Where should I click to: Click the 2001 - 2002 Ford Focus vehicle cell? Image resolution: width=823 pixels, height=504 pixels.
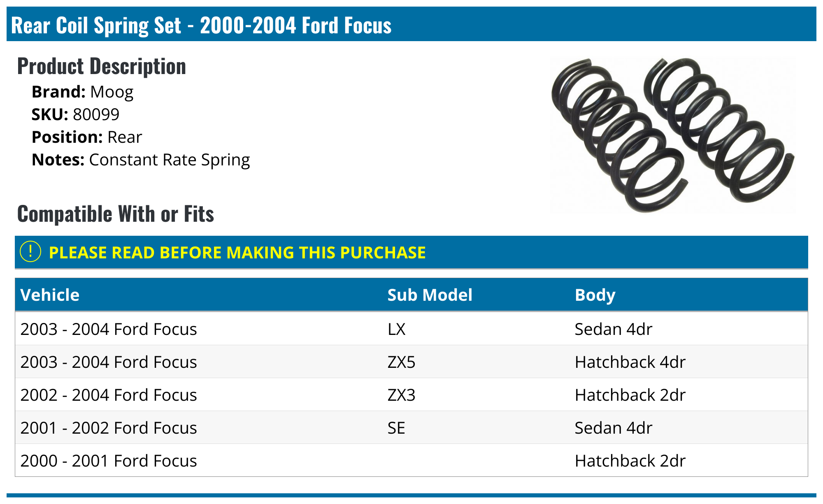coord(109,428)
